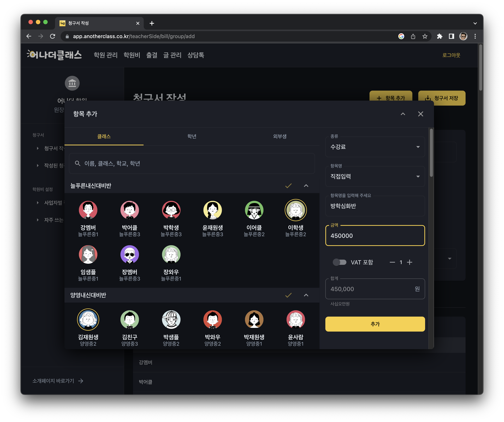
Task: Close the 항목 추가 dialog with X
Action: point(420,114)
